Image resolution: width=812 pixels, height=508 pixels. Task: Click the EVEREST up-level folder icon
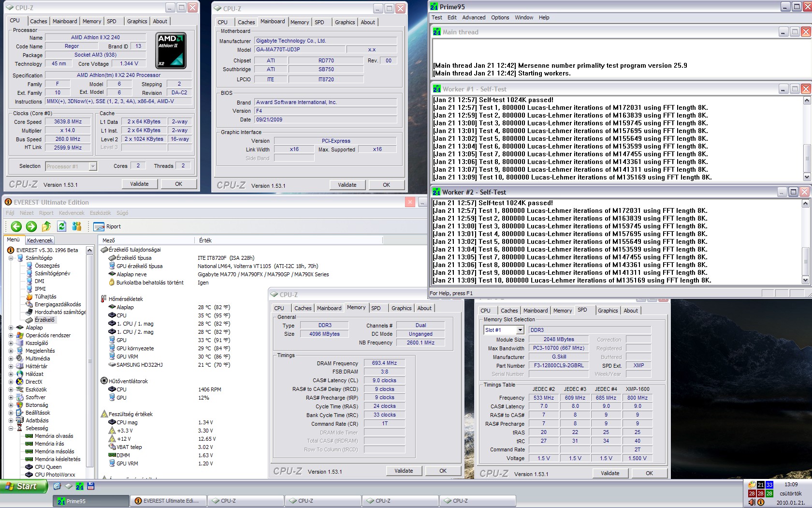click(46, 226)
